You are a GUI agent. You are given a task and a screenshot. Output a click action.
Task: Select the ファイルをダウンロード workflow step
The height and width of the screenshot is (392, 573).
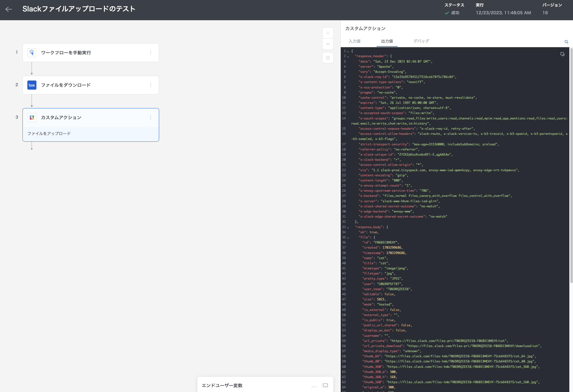click(x=91, y=85)
